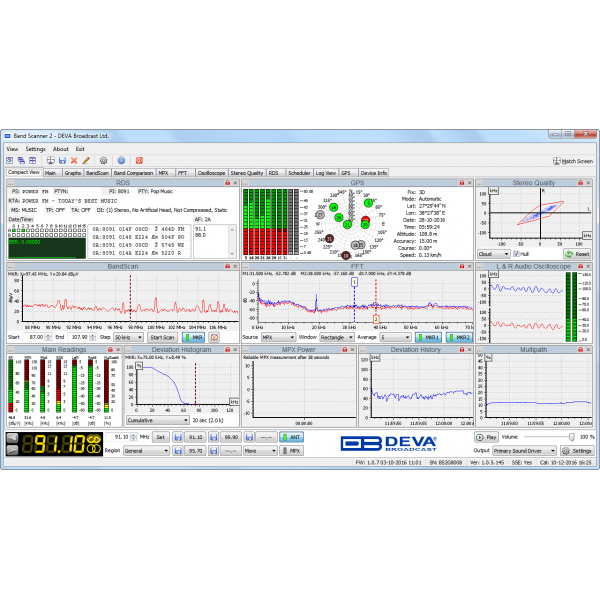This screenshot has width=600, height=600.
Task: Open the BandScan Step dropdown showing 50 kHz
Action: click(128, 338)
